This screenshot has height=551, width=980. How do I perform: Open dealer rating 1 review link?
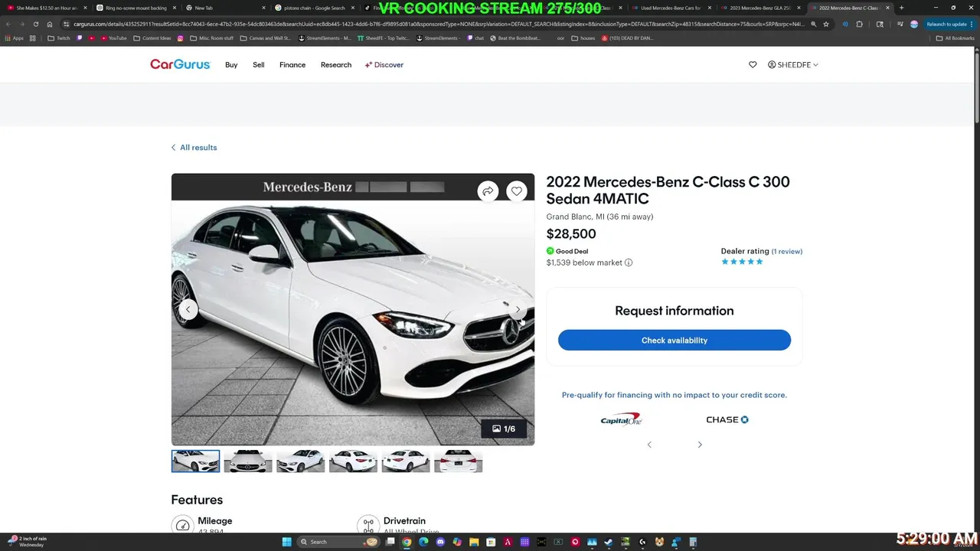pyautogui.click(x=787, y=251)
